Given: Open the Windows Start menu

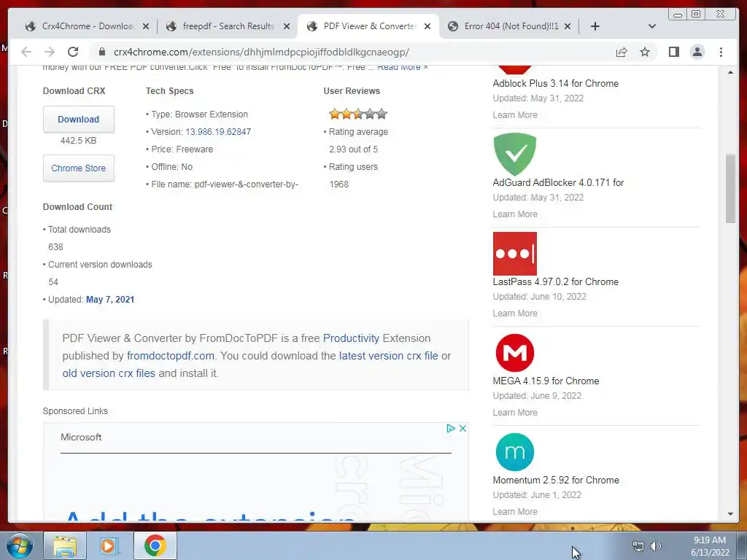Looking at the screenshot, I should point(20,545).
